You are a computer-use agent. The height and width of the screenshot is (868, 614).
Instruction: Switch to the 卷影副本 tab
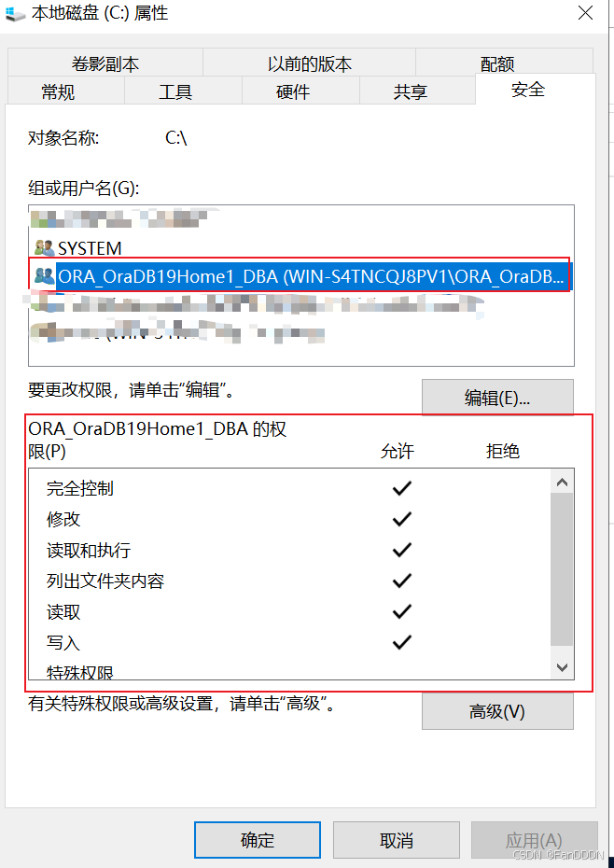click(105, 63)
